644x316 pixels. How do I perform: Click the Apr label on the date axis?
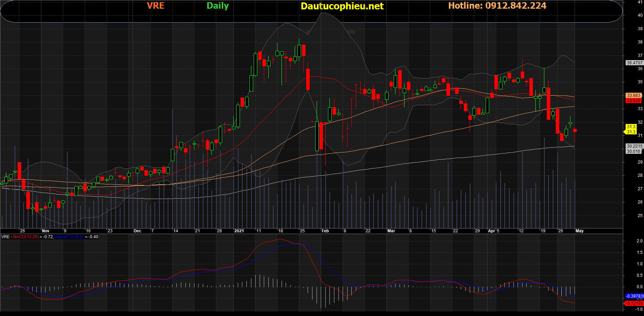point(492,231)
